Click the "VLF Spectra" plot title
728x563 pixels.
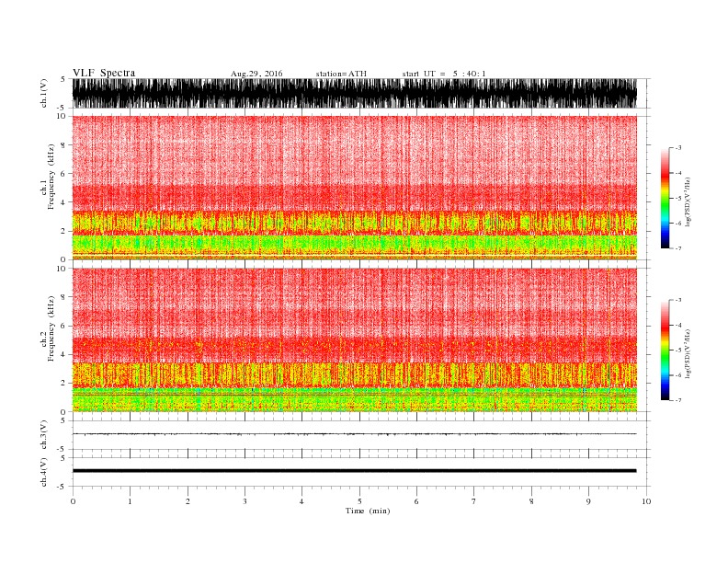pyautogui.click(x=104, y=73)
